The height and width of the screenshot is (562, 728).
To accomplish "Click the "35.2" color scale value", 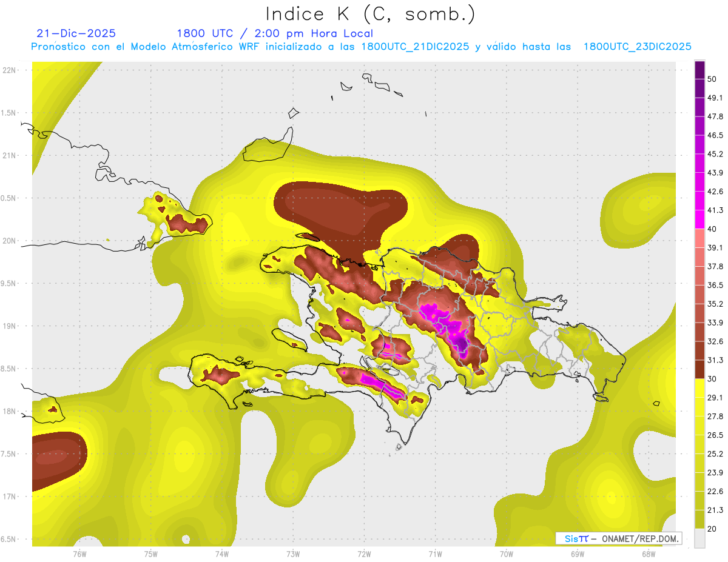I will (715, 304).
